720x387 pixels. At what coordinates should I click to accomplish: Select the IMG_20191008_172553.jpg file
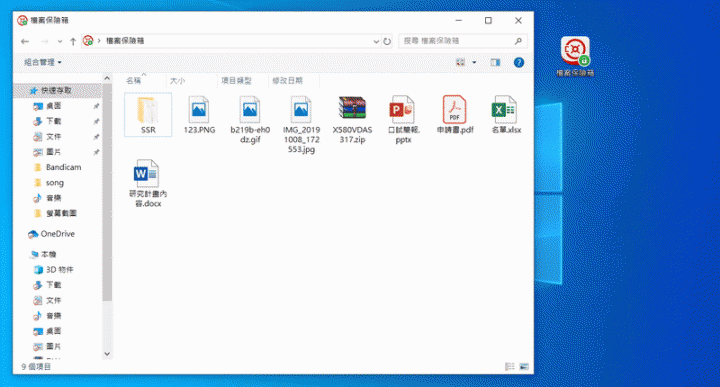(x=301, y=124)
